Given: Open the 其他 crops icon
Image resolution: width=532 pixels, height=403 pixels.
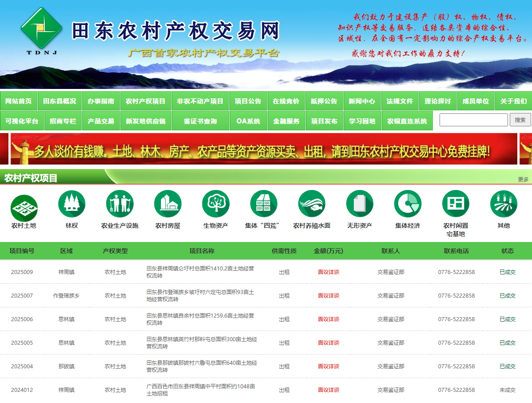Looking at the screenshot, I should (504, 204).
